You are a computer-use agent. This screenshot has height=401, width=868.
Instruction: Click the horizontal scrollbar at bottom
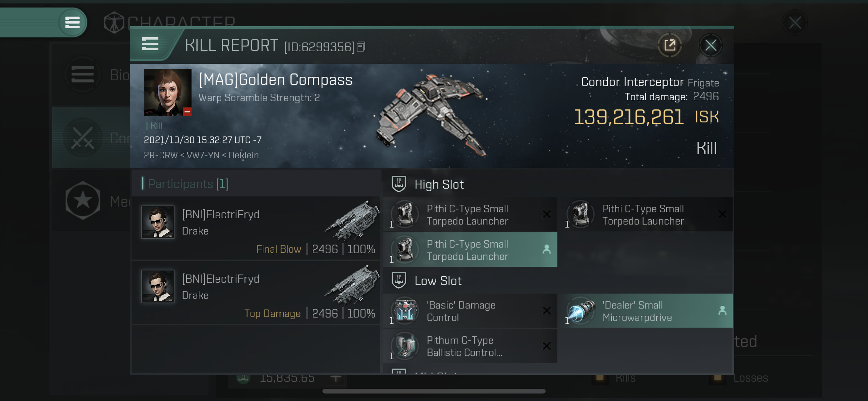(434, 391)
